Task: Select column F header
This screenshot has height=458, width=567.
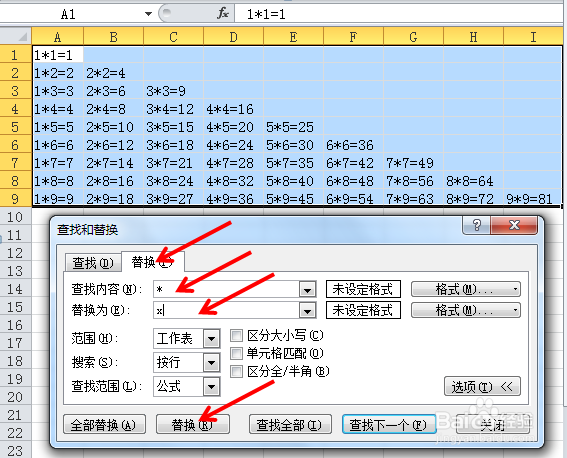Action: [x=353, y=37]
